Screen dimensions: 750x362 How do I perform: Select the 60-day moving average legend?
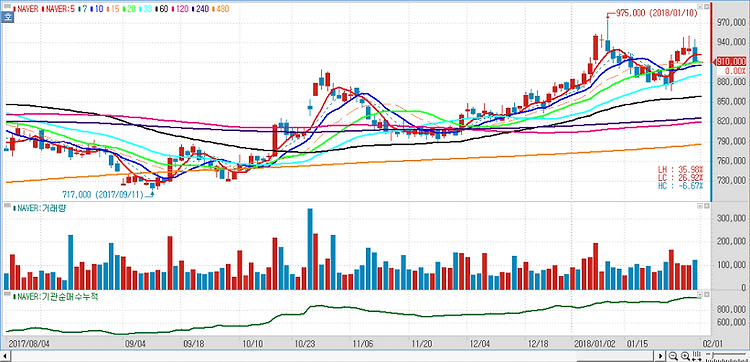(x=162, y=9)
